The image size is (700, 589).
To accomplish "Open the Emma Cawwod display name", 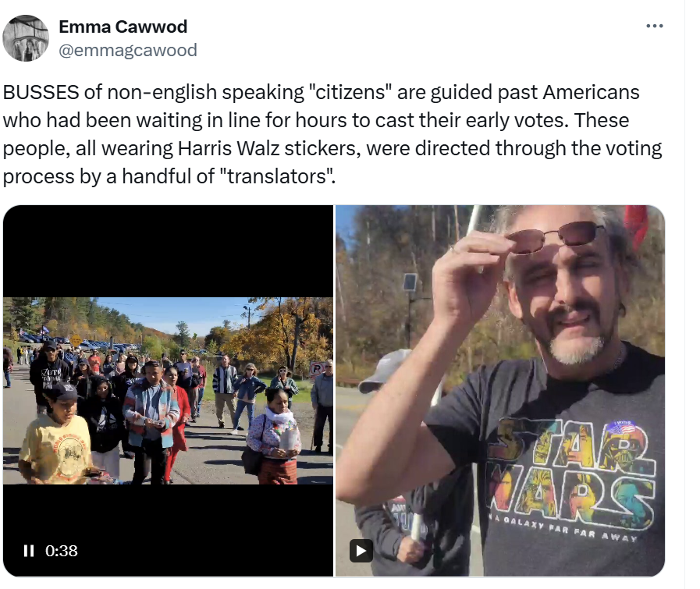I will click(123, 27).
